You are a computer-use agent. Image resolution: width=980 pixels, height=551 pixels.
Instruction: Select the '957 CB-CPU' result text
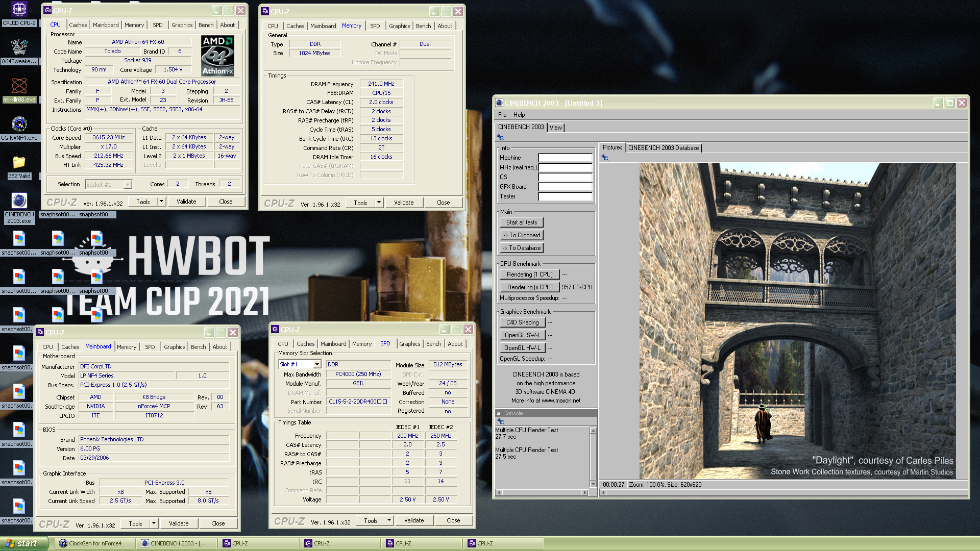click(x=577, y=287)
